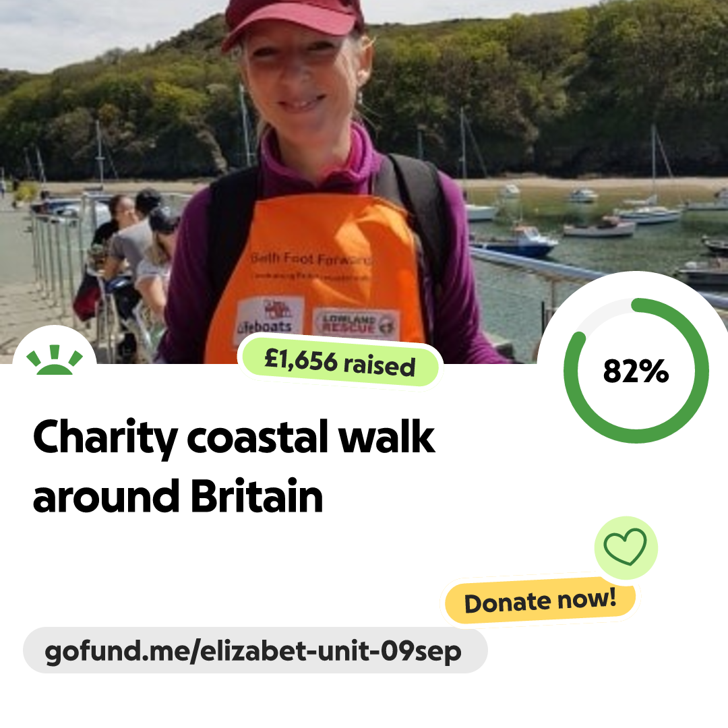Image resolution: width=728 pixels, height=728 pixels.
Task: Click the 82% label inside the ring
Action: tap(636, 371)
